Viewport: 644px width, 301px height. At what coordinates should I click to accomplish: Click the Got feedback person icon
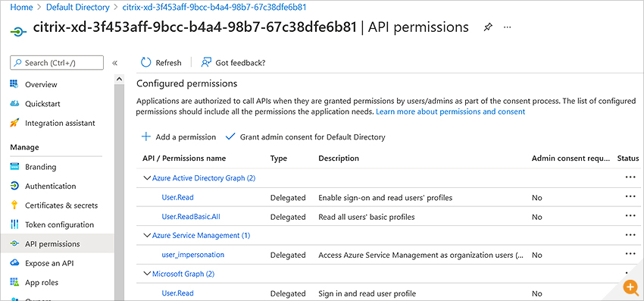tap(206, 62)
